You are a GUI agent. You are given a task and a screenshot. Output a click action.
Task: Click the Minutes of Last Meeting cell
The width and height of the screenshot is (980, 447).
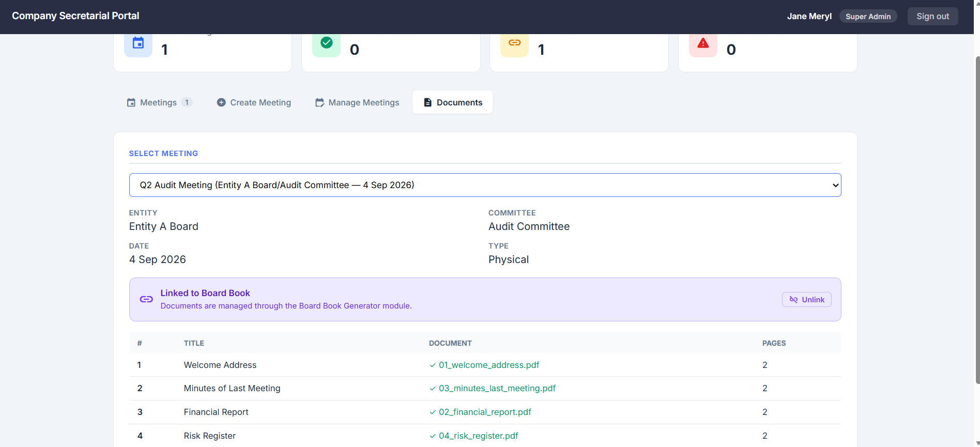(x=232, y=388)
